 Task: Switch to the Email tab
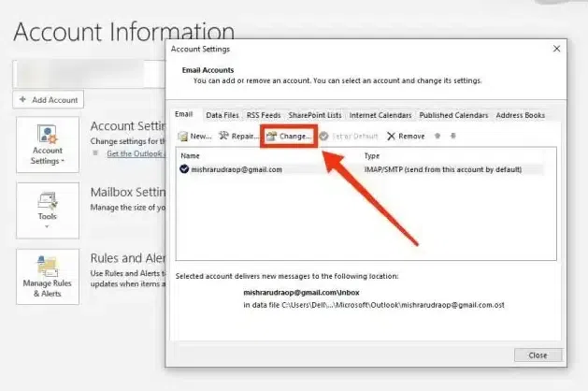click(x=184, y=114)
